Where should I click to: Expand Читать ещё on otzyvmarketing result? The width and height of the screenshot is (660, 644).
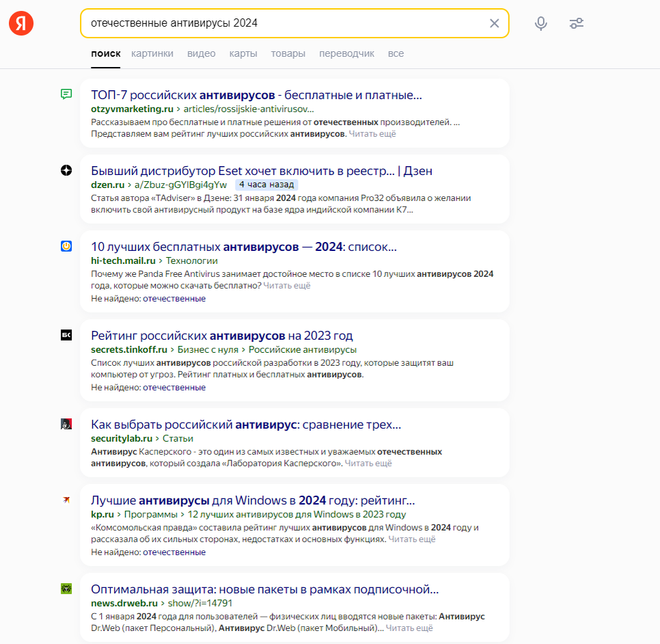point(372,134)
